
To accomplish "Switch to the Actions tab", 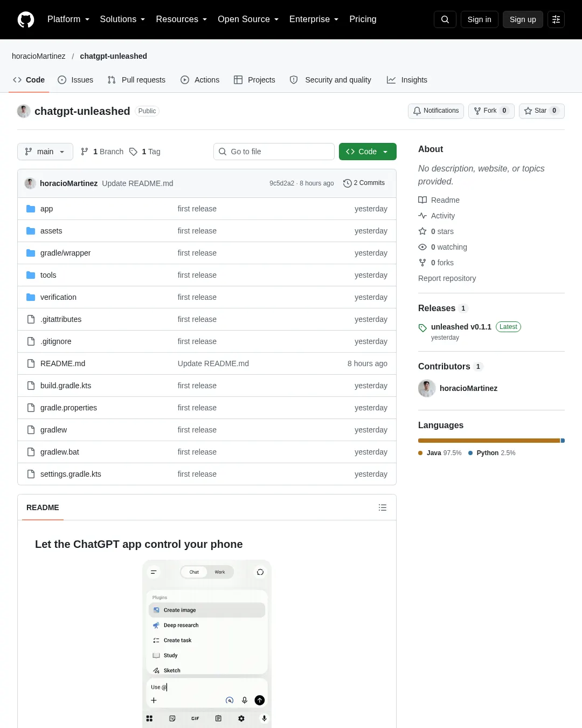I will [200, 80].
